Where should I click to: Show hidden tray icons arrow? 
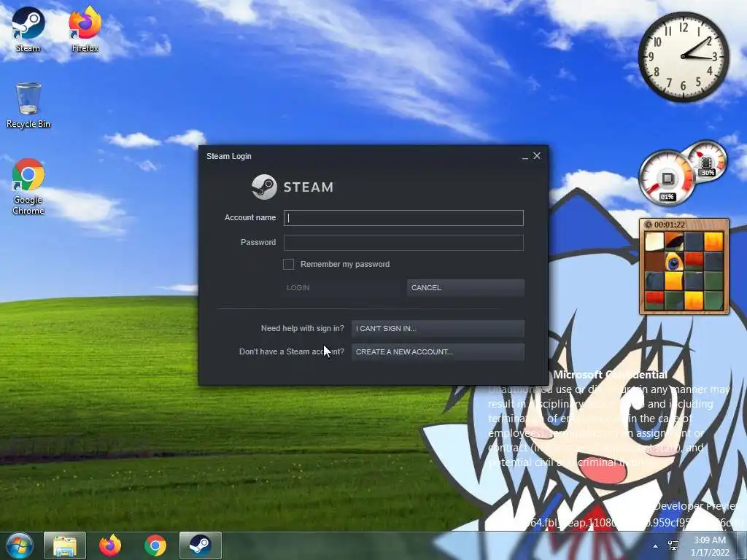pos(656,546)
